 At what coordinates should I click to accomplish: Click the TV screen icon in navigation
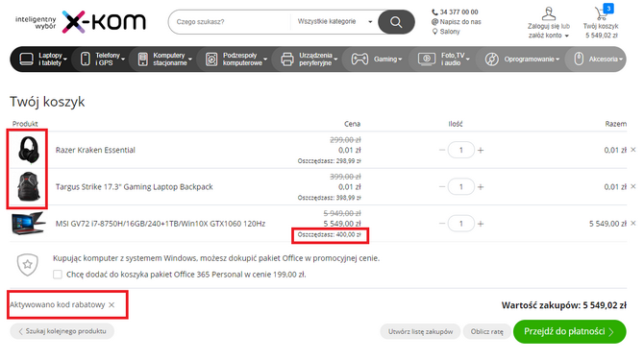427,60
